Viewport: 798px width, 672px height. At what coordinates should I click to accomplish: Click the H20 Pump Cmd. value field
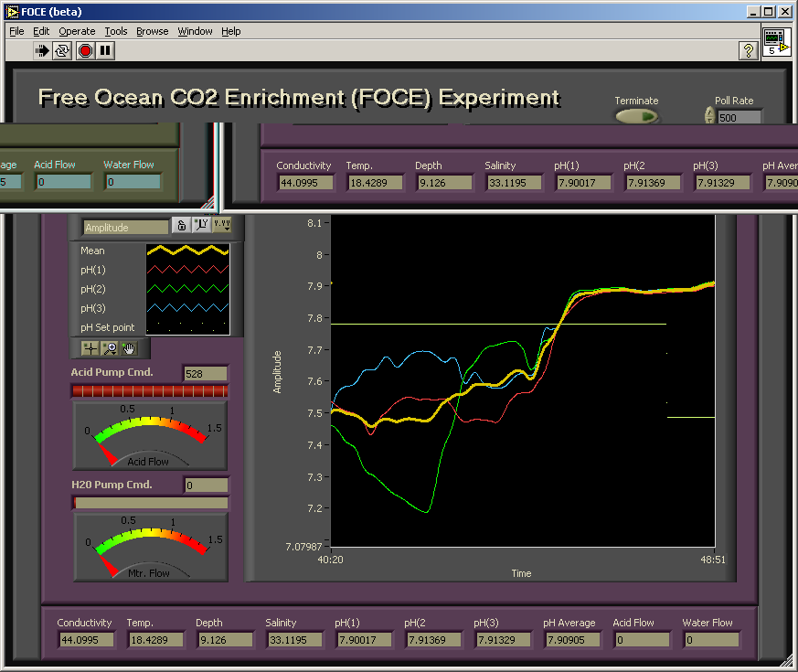click(x=206, y=485)
